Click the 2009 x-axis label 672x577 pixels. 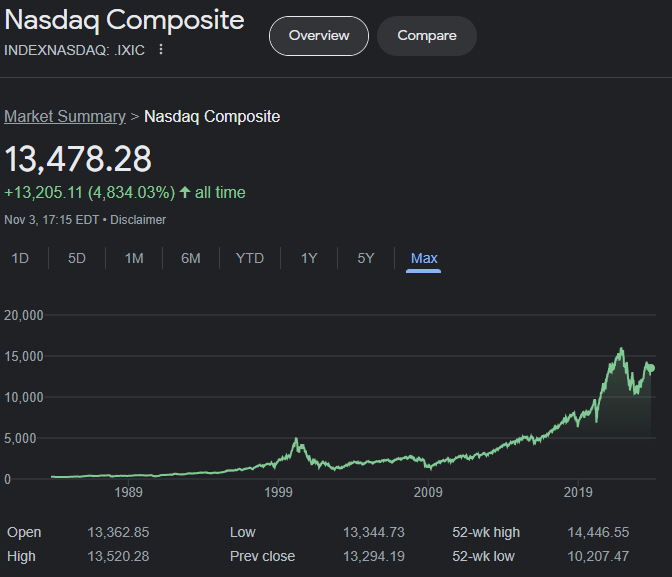tap(428, 492)
